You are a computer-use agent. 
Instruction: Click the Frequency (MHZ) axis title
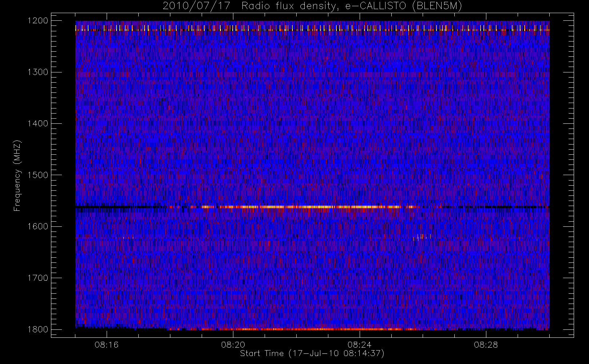coord(17,176)
